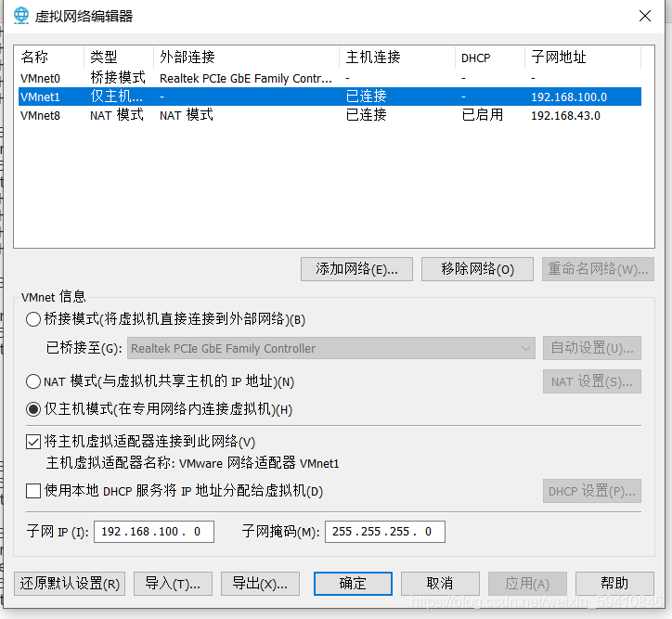Click the 子网地址 column header

(x=583, y=57)
